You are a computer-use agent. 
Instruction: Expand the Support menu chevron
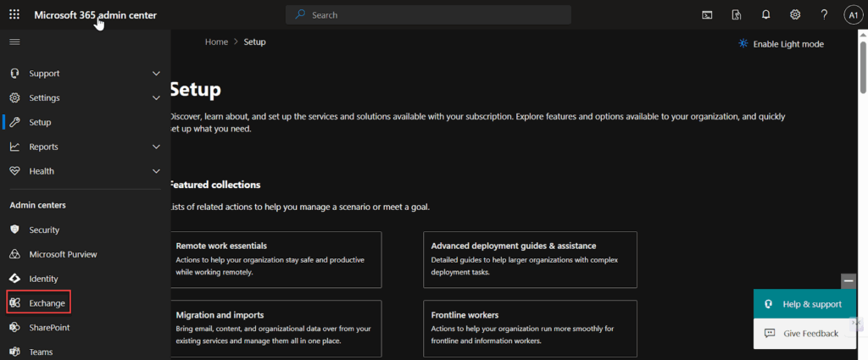156,74
